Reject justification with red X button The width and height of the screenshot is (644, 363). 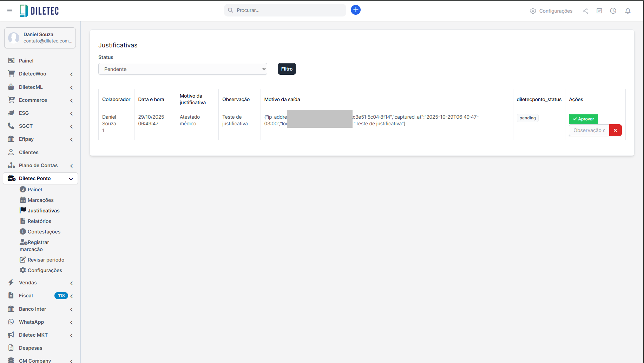615,130
